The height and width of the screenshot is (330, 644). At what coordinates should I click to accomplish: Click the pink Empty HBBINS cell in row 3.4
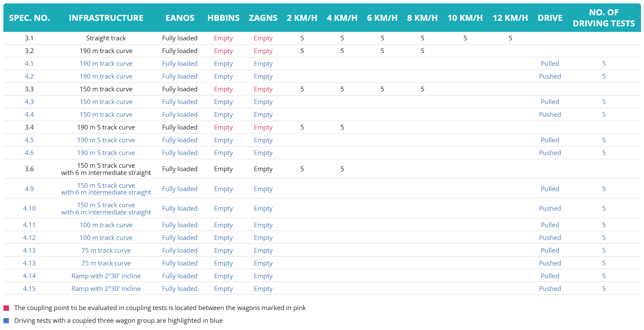(x=223, y=127)
